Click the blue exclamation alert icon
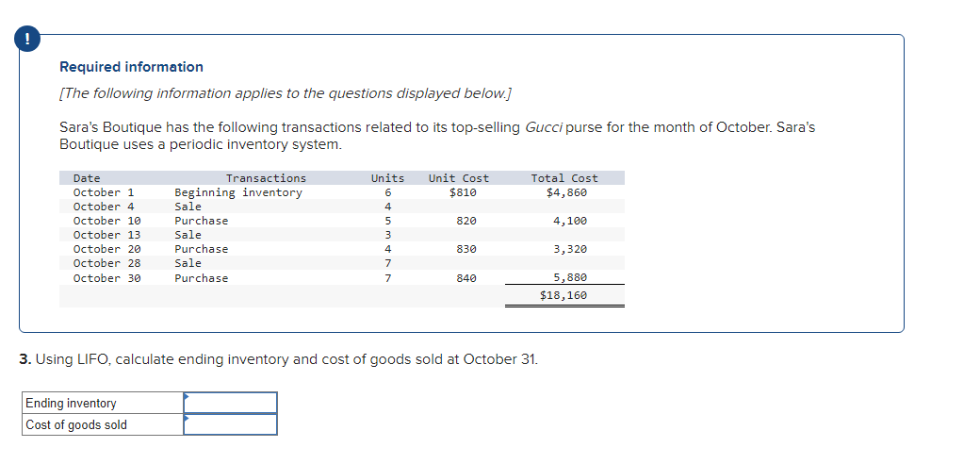 27,39
